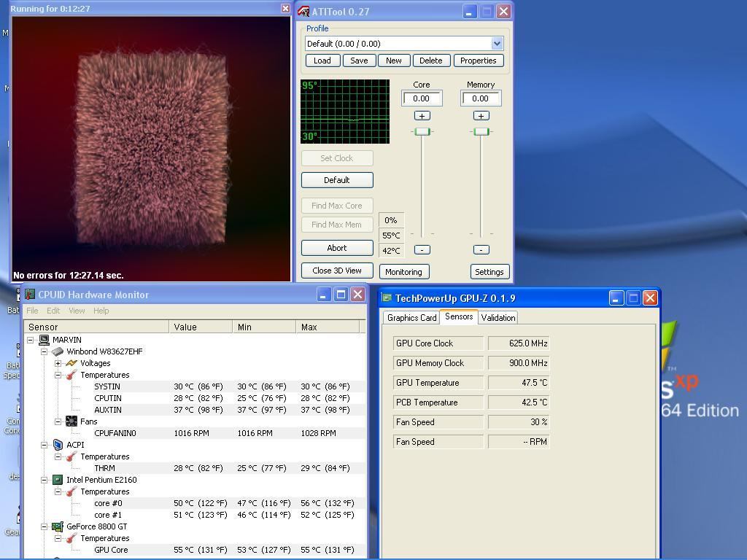Image resolution: width=747 pixels, height=560 pixels.
Task: Switch to the Validation tab in GPU-Z
Action: pyautogui.click(x=498, y=318)
